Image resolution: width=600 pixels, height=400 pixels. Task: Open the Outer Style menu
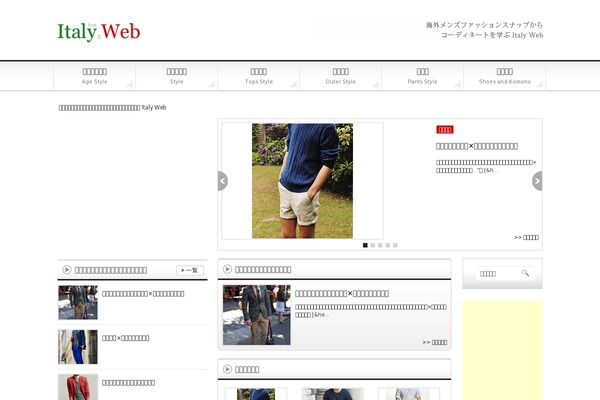click(340, 76)
